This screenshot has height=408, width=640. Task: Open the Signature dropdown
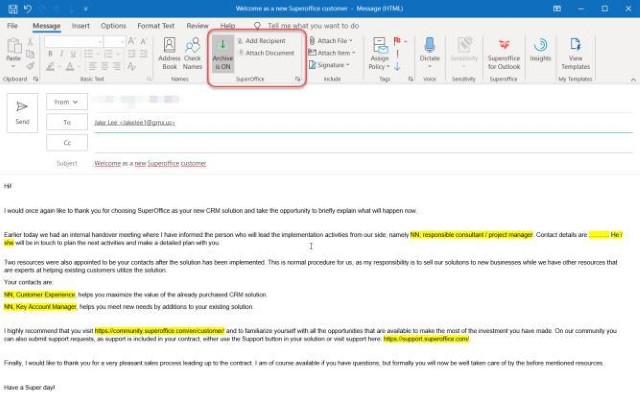point(329,65)
